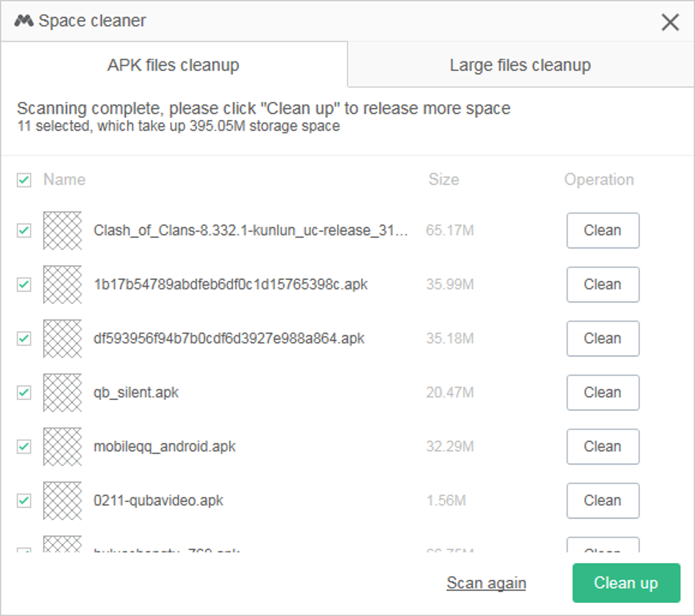The image size is (695, 616).
Task: Click the df593956 APK file icon
Action: 62,339
